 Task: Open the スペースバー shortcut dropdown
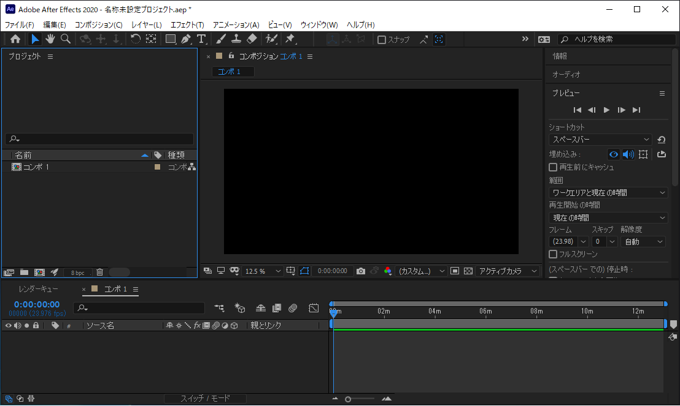click(x=601, y=140)
